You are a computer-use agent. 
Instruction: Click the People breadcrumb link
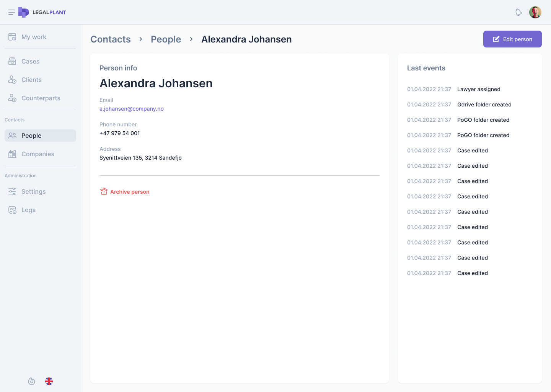point(166,39)
